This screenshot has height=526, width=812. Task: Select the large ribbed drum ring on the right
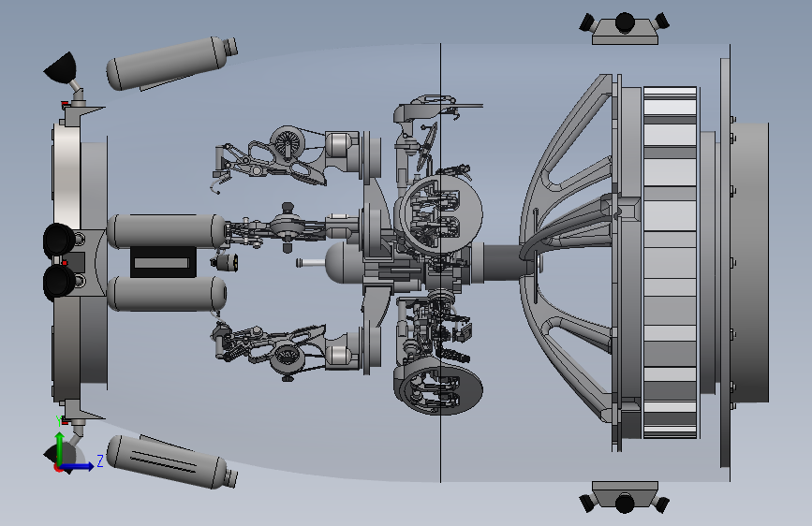[x=670, y=262]
